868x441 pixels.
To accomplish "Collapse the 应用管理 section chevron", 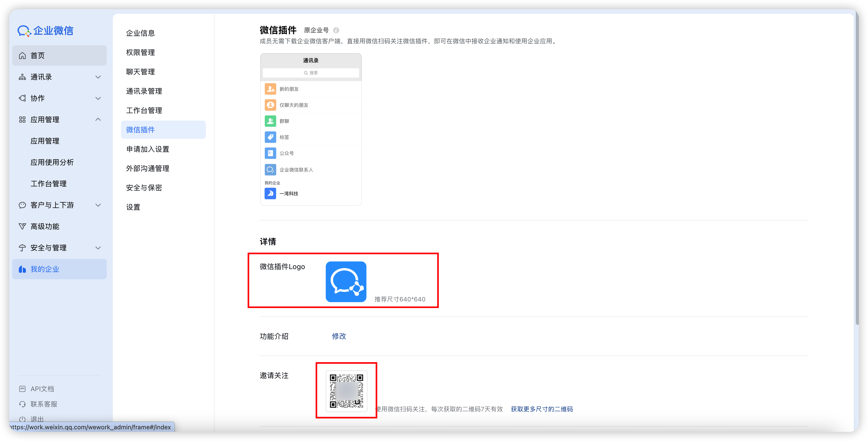I will (98, 120).
